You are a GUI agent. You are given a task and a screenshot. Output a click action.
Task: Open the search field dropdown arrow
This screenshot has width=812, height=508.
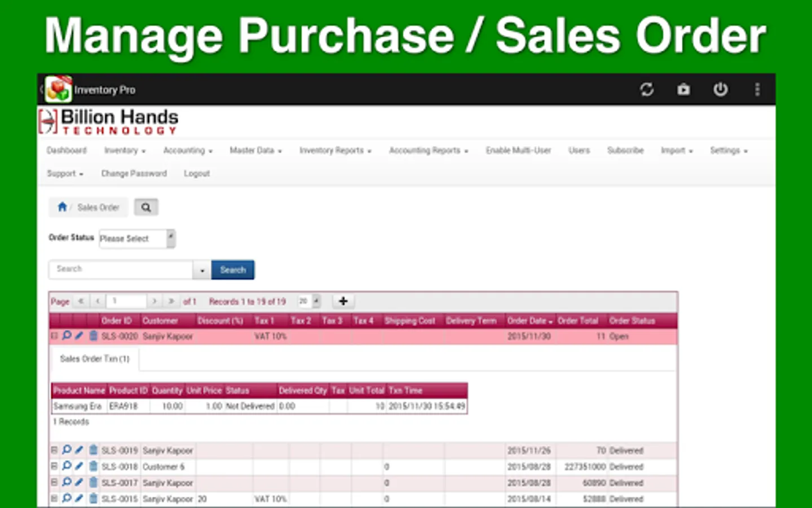coord(202,270)
